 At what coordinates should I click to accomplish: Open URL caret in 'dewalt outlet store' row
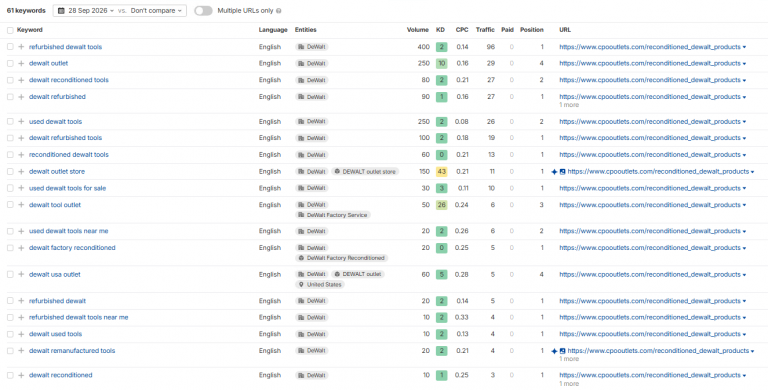click(752, 172)
